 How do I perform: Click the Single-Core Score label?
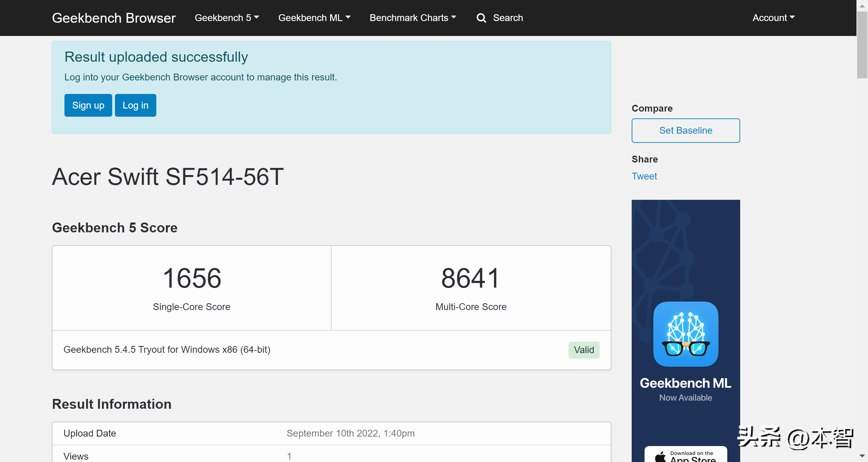(192, 307)
